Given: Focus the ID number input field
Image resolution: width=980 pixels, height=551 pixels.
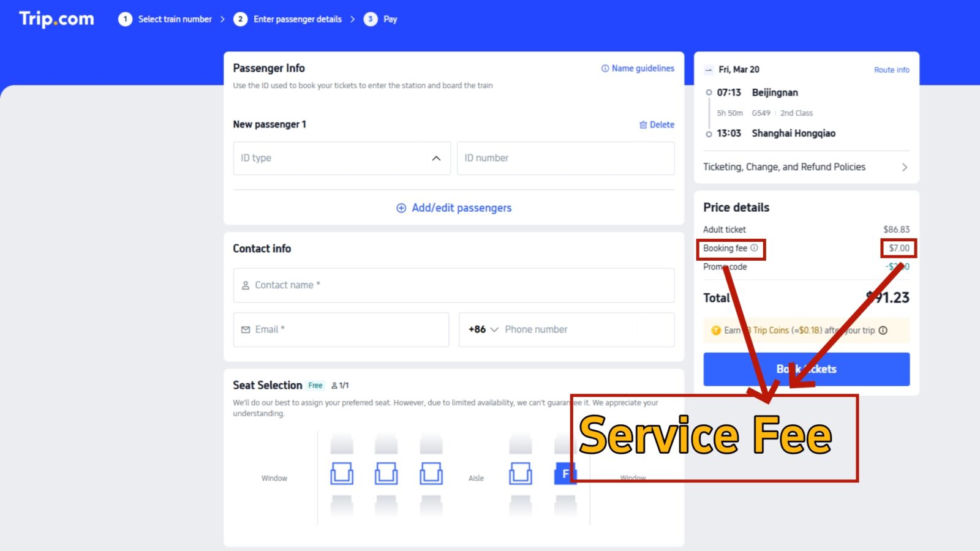Looking at the screenshot, I should tap(565, 158).
